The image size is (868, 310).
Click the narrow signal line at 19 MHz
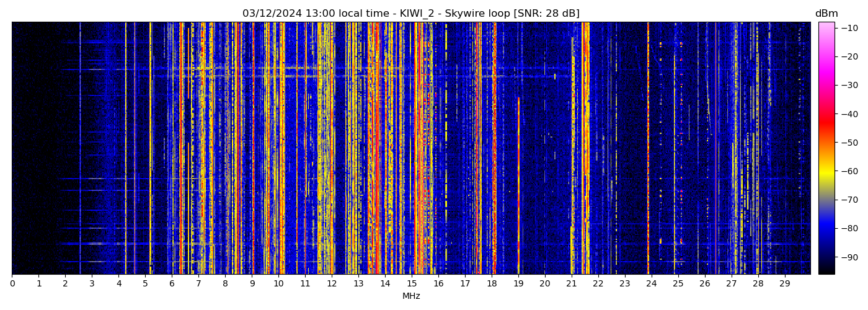pyautogui.click(x=518, y=186)
